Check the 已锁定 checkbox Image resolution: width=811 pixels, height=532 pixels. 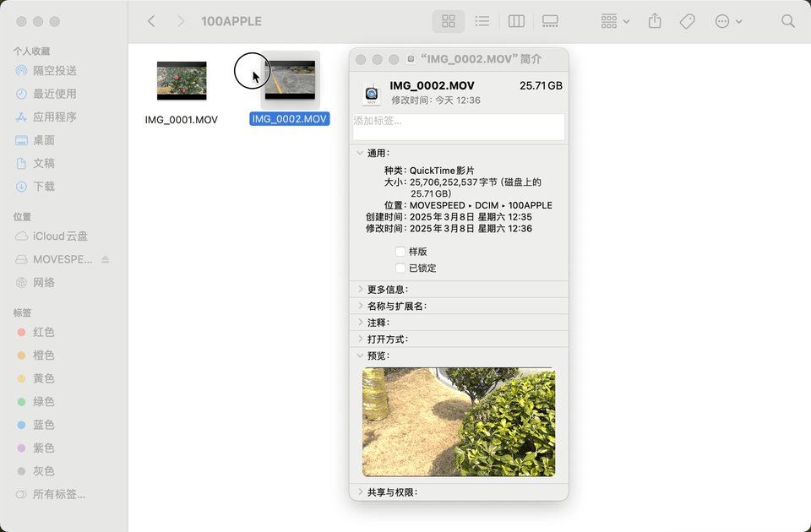(400, 269)
